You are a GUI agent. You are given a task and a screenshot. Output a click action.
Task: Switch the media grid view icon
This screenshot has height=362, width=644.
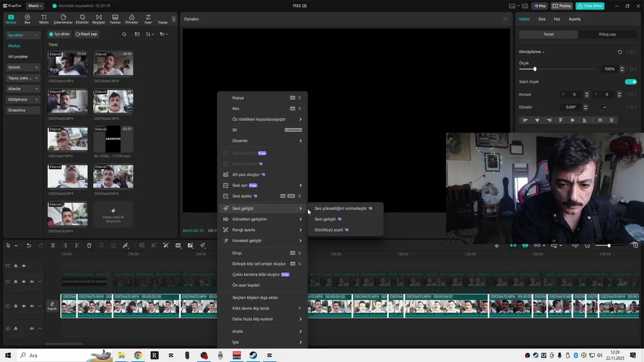pyautogui.click(x=137, y=34)
